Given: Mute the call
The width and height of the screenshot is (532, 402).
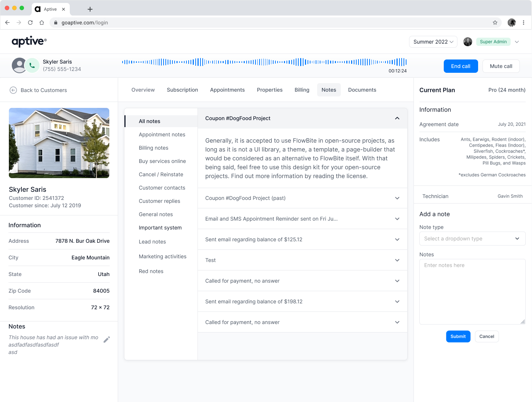Looking at the screenshot, I should coord(501,66).
